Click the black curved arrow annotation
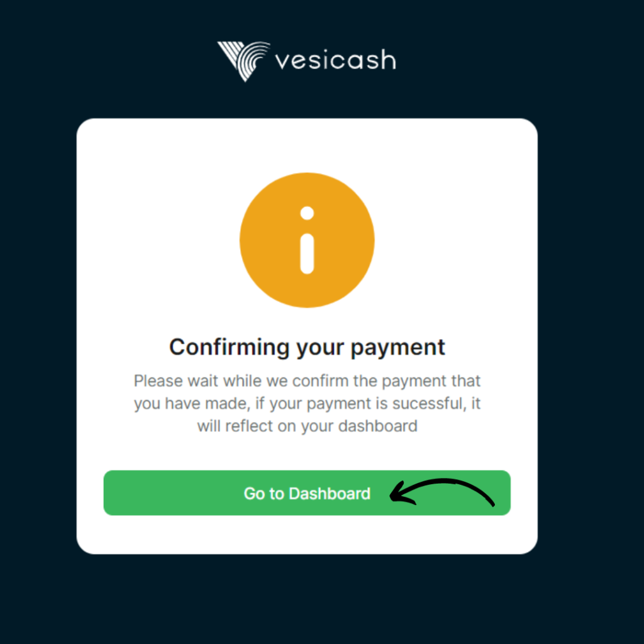This screenshot has height=644, width=644. pos(442,492)
